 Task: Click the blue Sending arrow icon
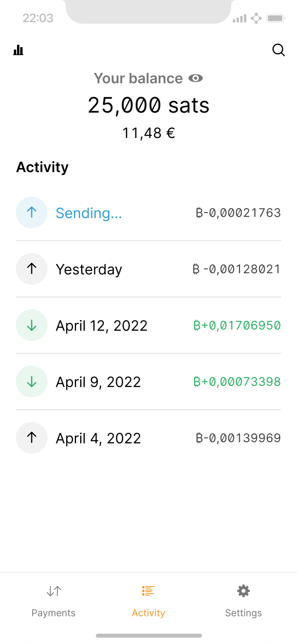point(32,213)
